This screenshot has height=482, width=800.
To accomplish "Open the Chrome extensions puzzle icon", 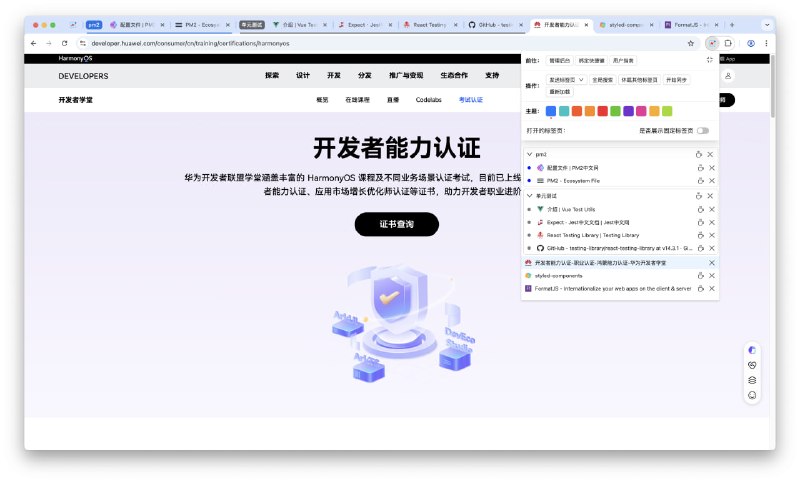I will [729, 43].
